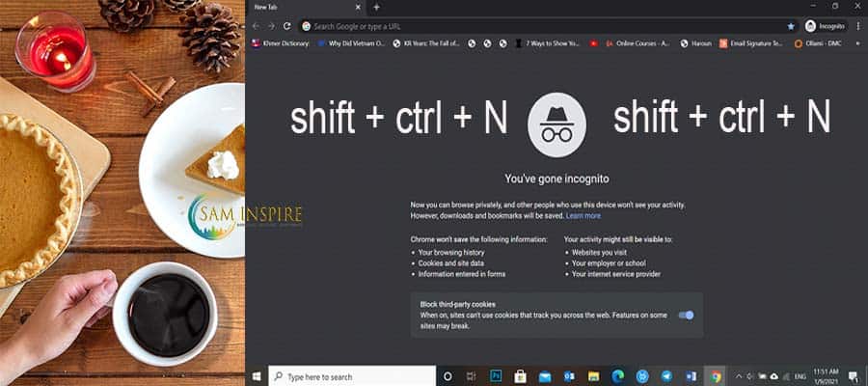Click the Information entered in forms item
The image size is (868, 386).
462,274
